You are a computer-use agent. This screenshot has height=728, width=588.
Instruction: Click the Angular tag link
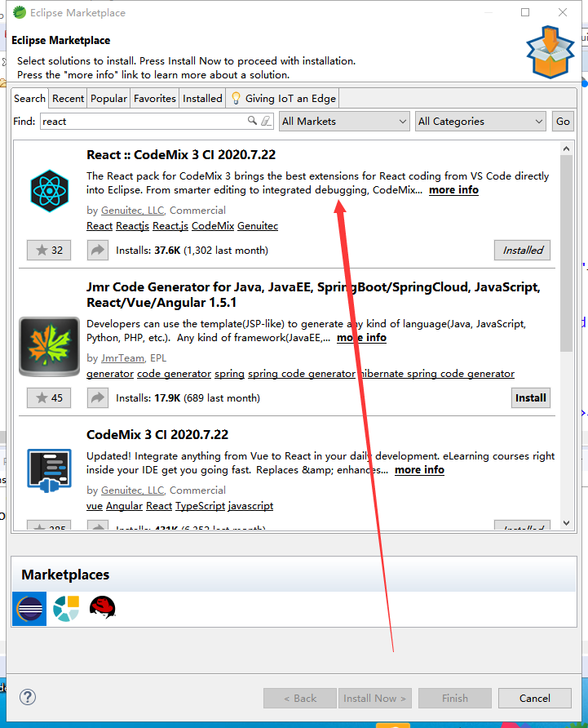coord(125,506)
